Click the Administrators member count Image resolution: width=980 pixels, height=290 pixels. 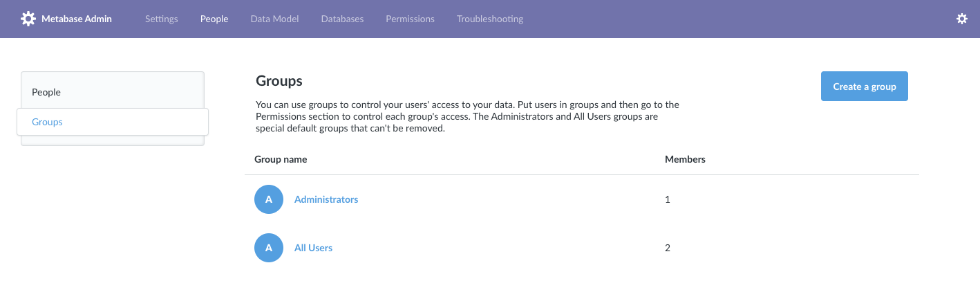pyautogui.click(x=668, y=199)
